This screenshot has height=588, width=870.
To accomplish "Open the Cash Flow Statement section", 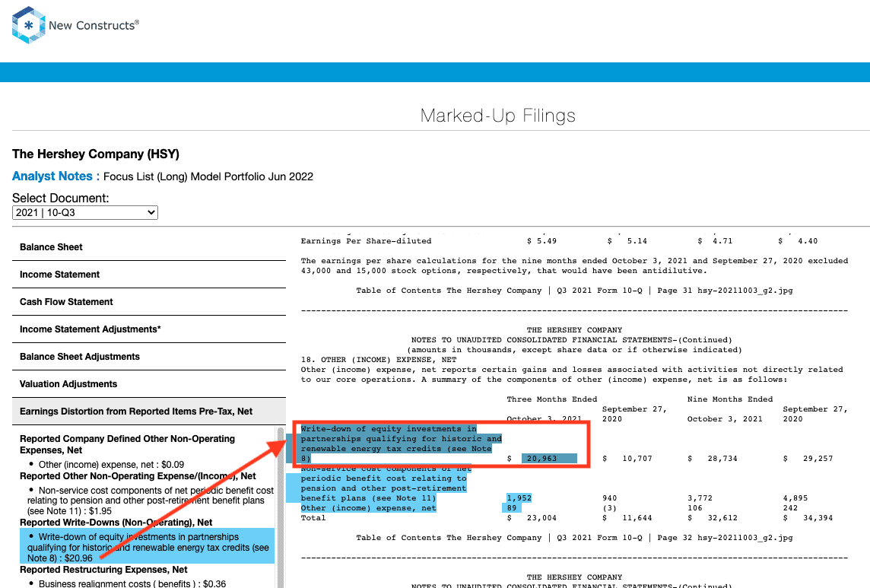I will 149,301.
